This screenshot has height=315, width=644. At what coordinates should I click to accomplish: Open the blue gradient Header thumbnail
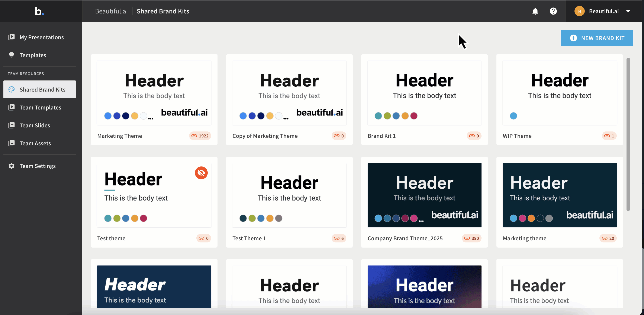(425, 287)
